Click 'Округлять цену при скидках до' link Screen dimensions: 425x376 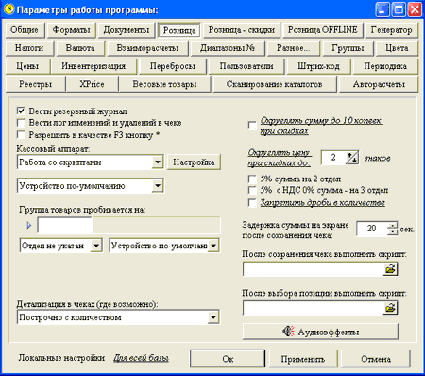[x=280, y=158]
